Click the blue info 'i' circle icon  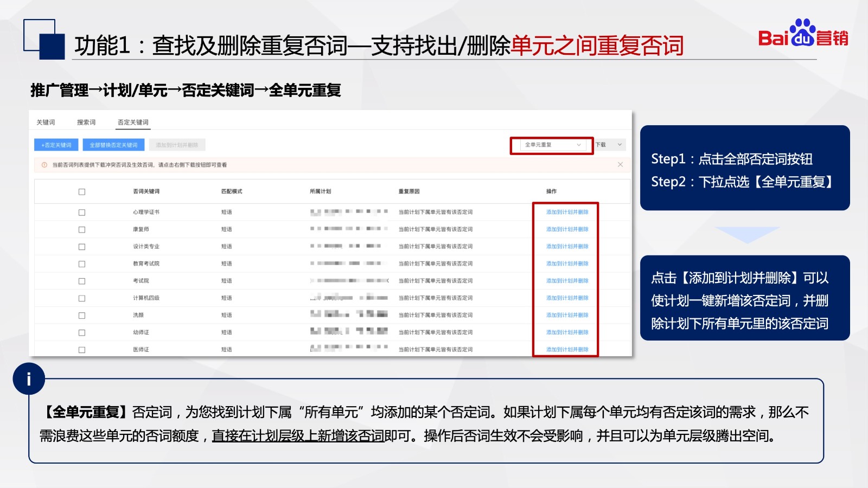29,378
